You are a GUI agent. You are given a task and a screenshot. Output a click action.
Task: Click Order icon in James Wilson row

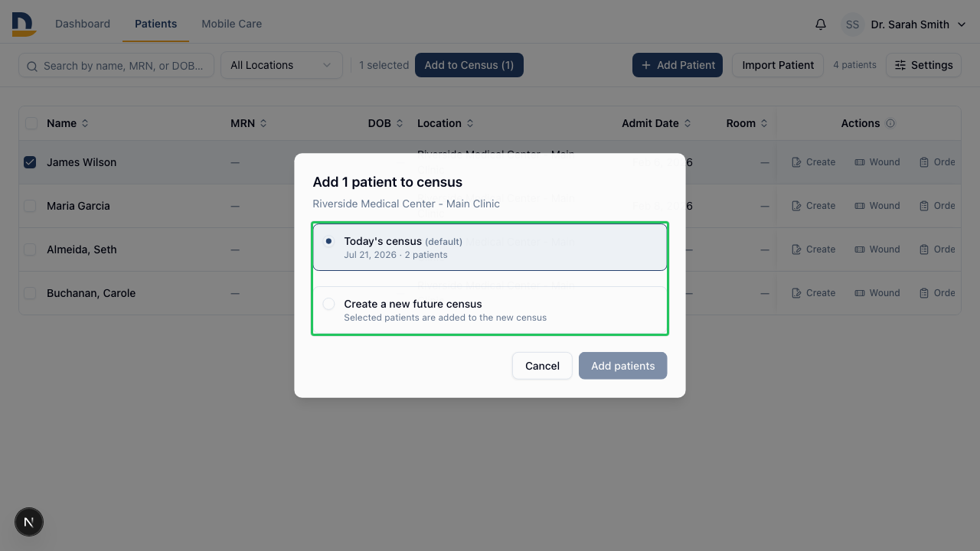(924, 162)
